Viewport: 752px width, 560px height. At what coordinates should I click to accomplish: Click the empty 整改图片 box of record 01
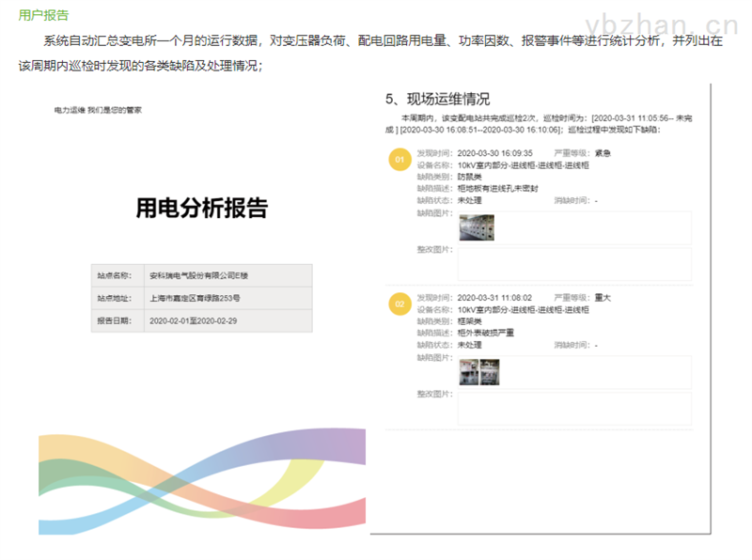tap(573, 264)
